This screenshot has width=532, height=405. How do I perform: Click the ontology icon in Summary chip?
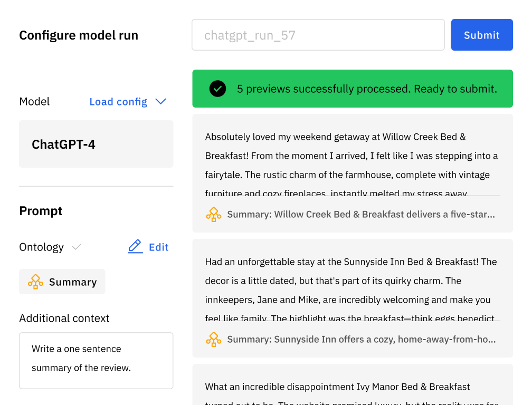point(36,282)
